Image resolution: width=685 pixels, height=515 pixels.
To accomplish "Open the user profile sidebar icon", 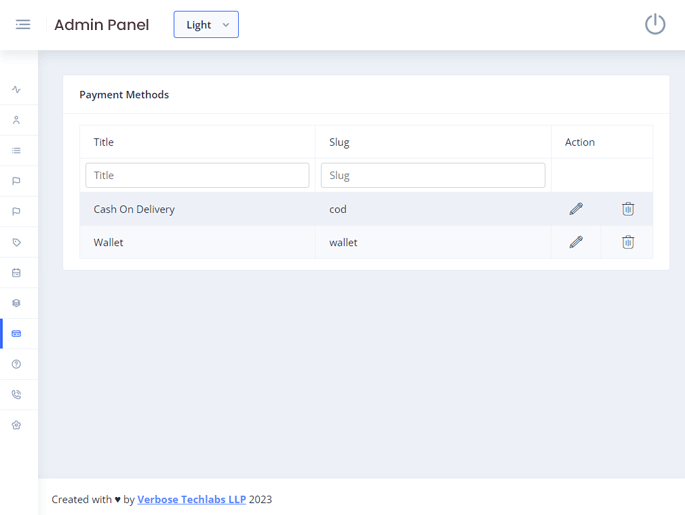I will (x=16, y=120).
